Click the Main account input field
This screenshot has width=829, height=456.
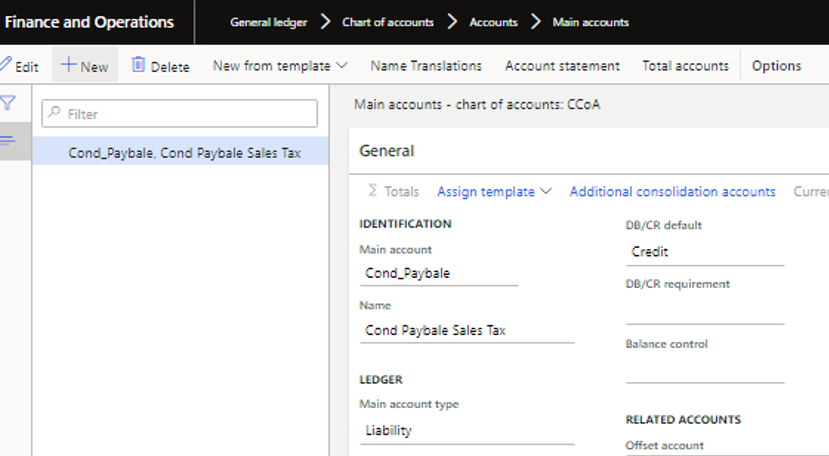point(438,273)
